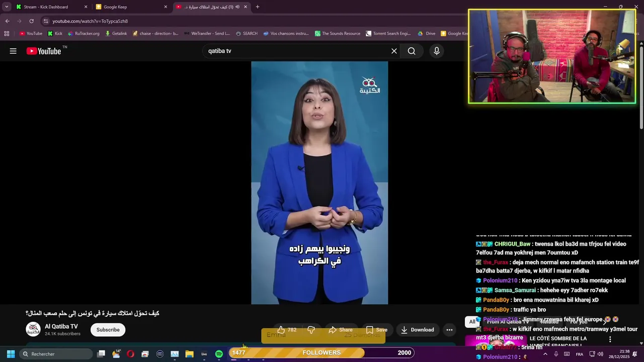This screenshot has width=644, height=362.
Task: Expand the tab search dropdown
Action: (7, 7)
